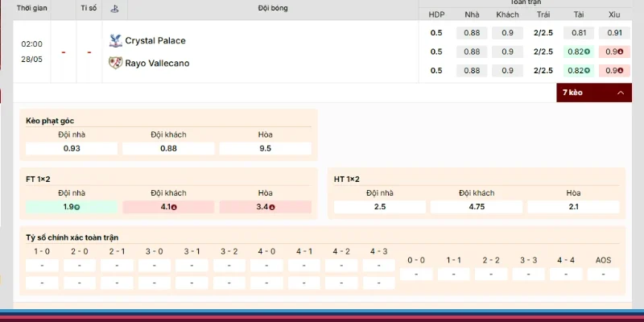Click the 3 - 1 score label

pyautogui.click(x=192, y=251)
